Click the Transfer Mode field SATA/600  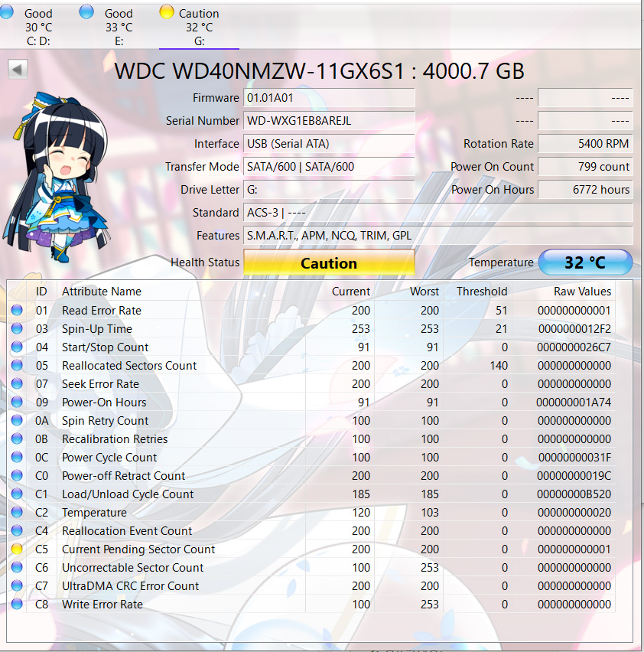329,166
